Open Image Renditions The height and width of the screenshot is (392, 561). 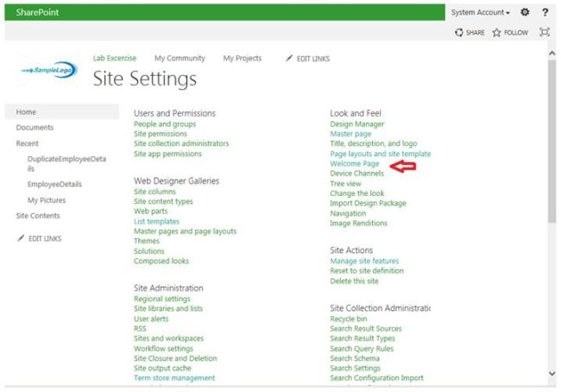pos(358,223)
